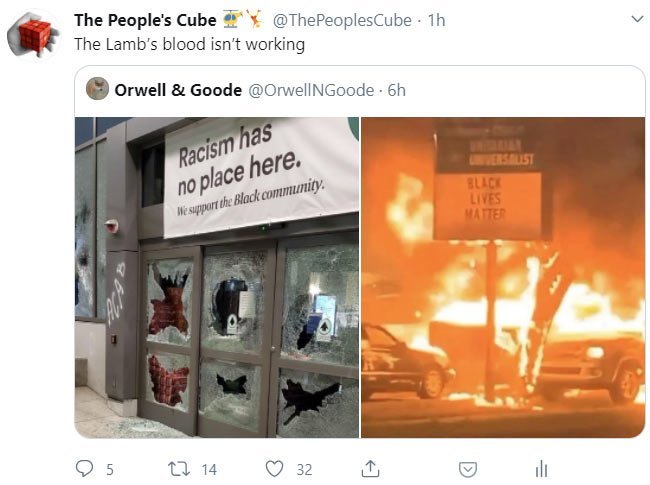The image size is (650, 485).
Task: Expand the tweet options chevron
Action: [x=637, y=19]
